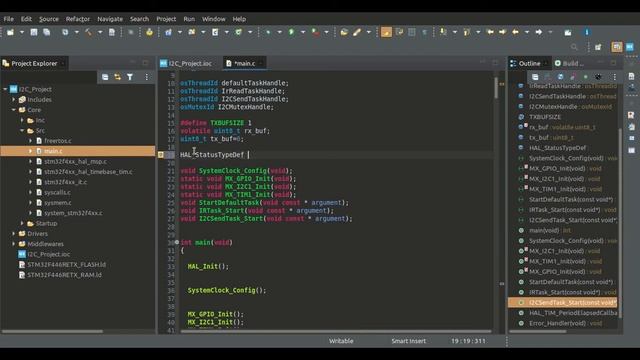
Task: Collapse all in Project Explorer toolbar
Action: (x=105, y=77)
